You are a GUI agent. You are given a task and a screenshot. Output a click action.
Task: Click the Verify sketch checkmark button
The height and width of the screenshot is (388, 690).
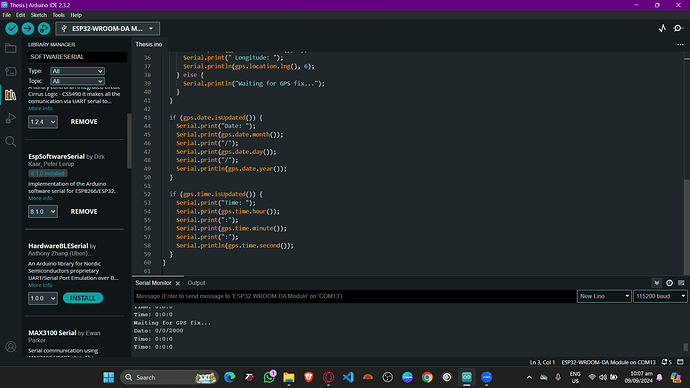(11, 29)
